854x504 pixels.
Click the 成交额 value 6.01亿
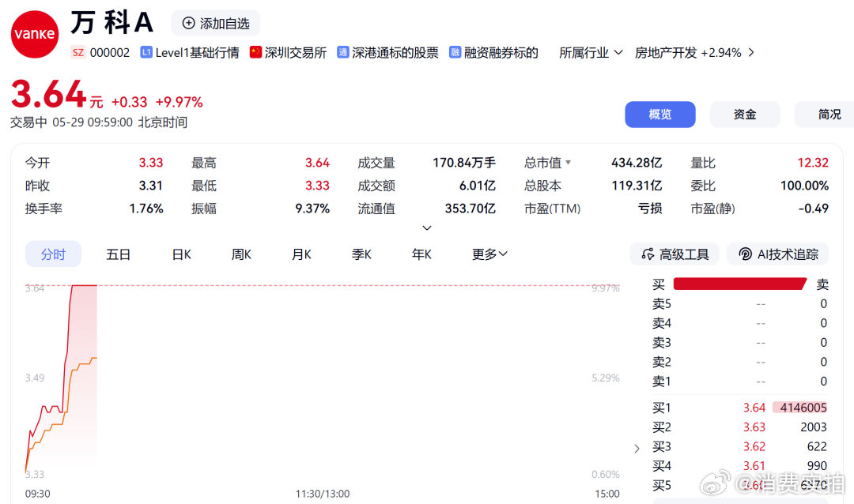[x=477, y=186]
